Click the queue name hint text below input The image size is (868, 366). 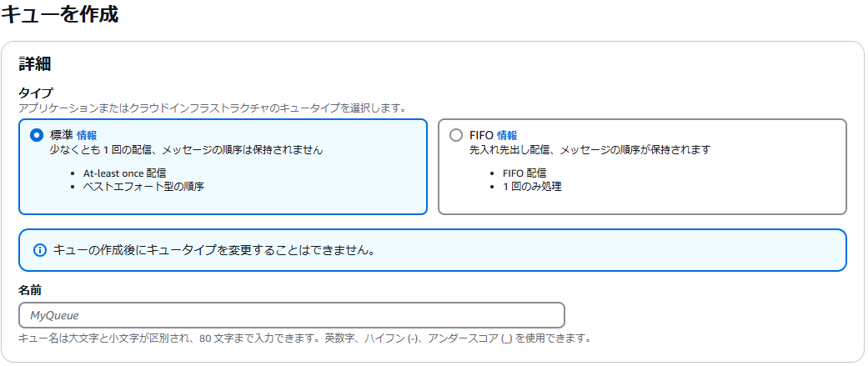pos(304,338)
